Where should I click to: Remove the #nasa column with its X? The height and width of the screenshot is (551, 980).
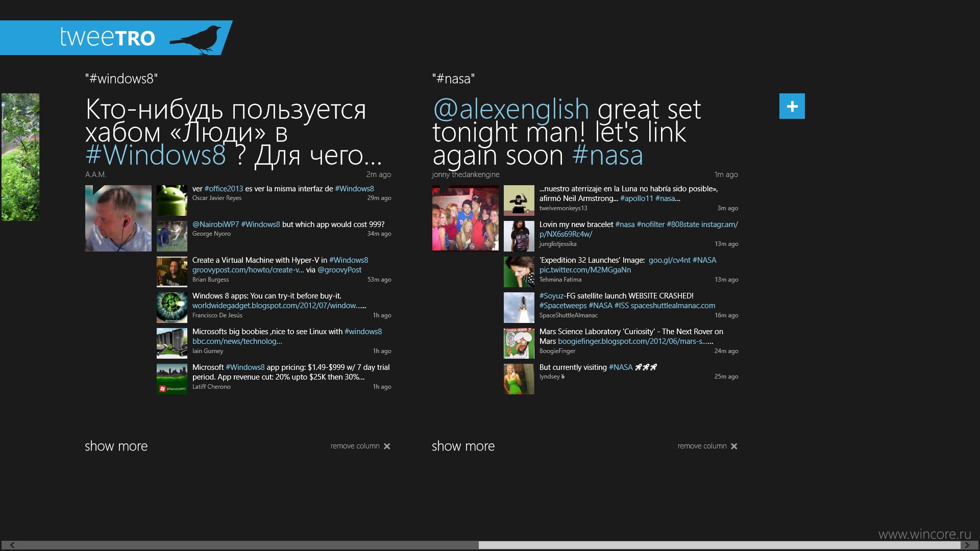[734, 446]
